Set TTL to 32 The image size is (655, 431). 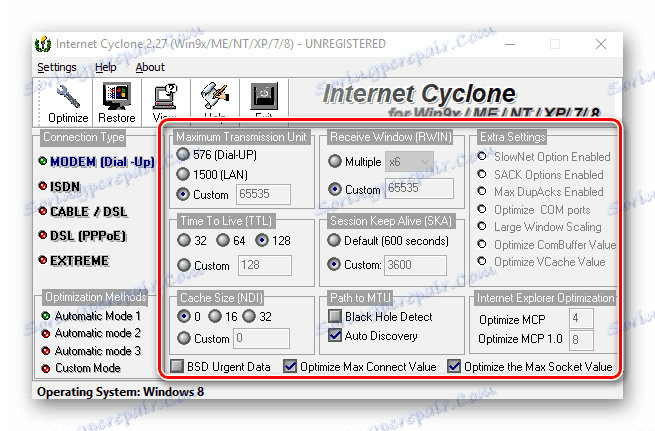pos(184,240)
